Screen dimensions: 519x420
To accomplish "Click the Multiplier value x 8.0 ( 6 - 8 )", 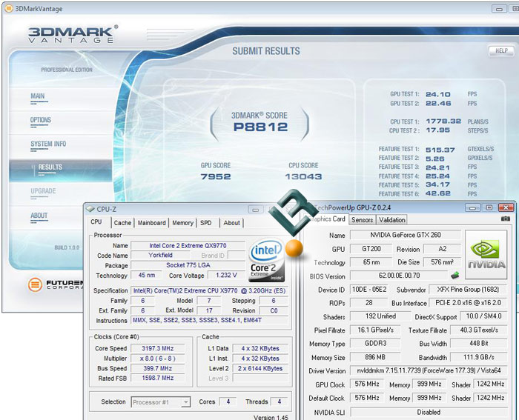I will click(x=158, y=359).
